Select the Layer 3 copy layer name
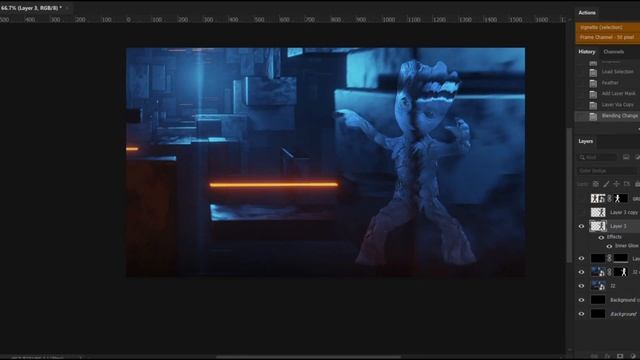The height and width of the screenshot is (360, 640). (624, 213)
